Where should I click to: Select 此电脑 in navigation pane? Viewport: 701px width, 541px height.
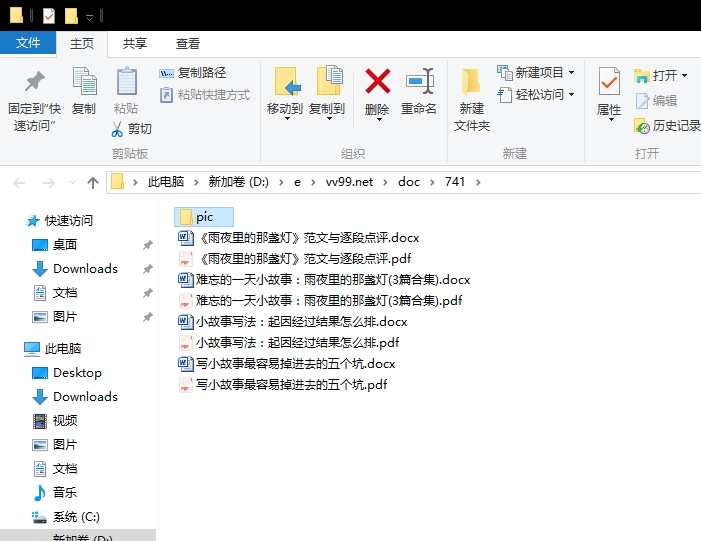coord(53,348)
